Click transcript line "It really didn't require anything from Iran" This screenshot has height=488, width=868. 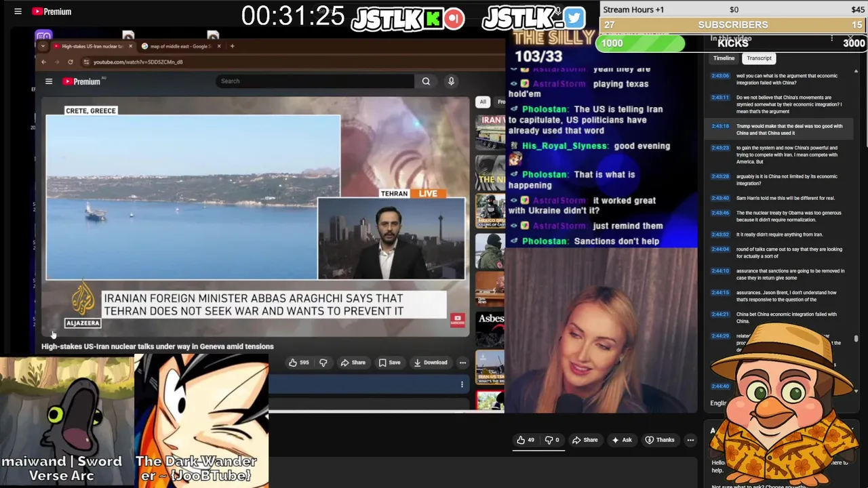pos(779,235)
